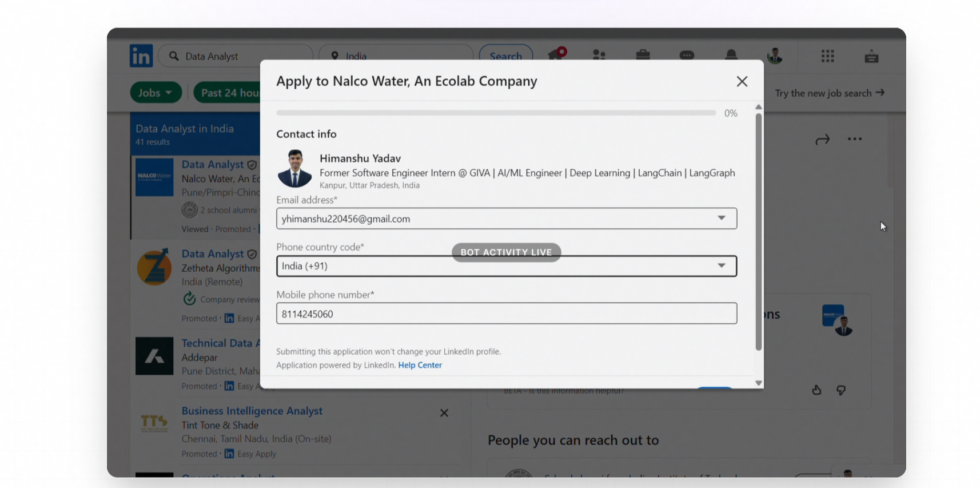Click the job posting icon in the top-right corner
The width and height of the screenshot is (980, 488).
coord(871,56)
